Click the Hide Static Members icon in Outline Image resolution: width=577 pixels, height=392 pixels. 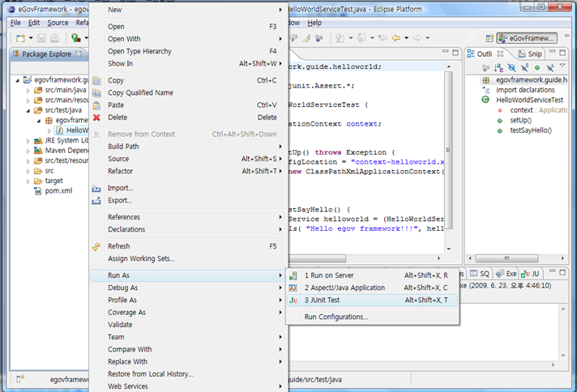pyautogui.click(x=524, y=67)
